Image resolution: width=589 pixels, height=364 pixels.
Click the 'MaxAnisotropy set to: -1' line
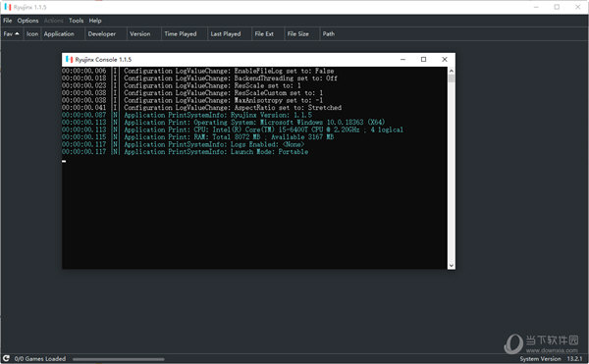pos(192,100)
